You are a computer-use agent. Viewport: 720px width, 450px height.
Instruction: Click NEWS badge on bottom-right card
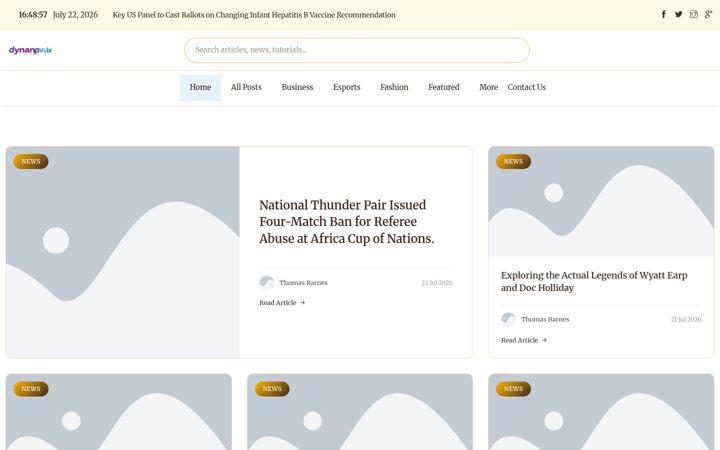tap(513, 388)
